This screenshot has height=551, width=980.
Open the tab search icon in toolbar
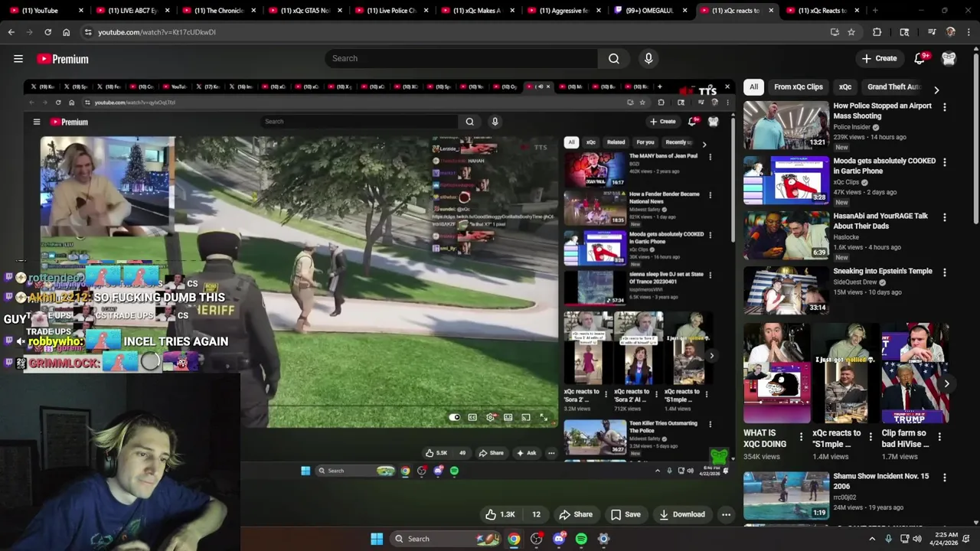pos(904,32)
